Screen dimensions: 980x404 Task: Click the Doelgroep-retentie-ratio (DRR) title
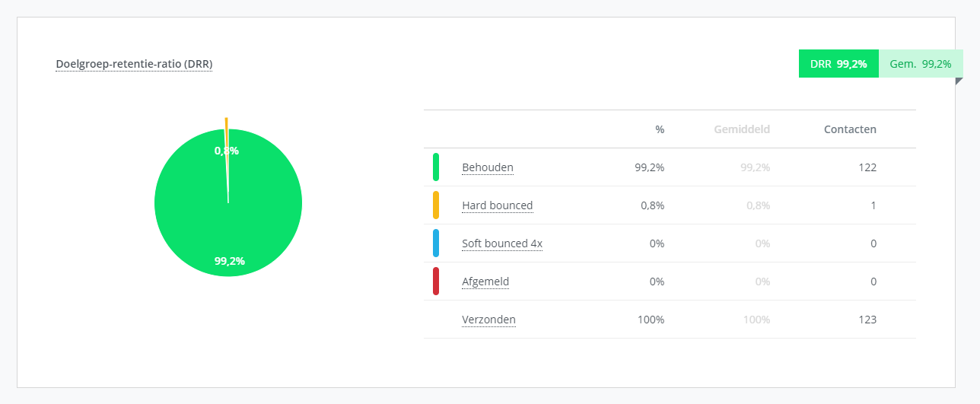tap(134, 64)
